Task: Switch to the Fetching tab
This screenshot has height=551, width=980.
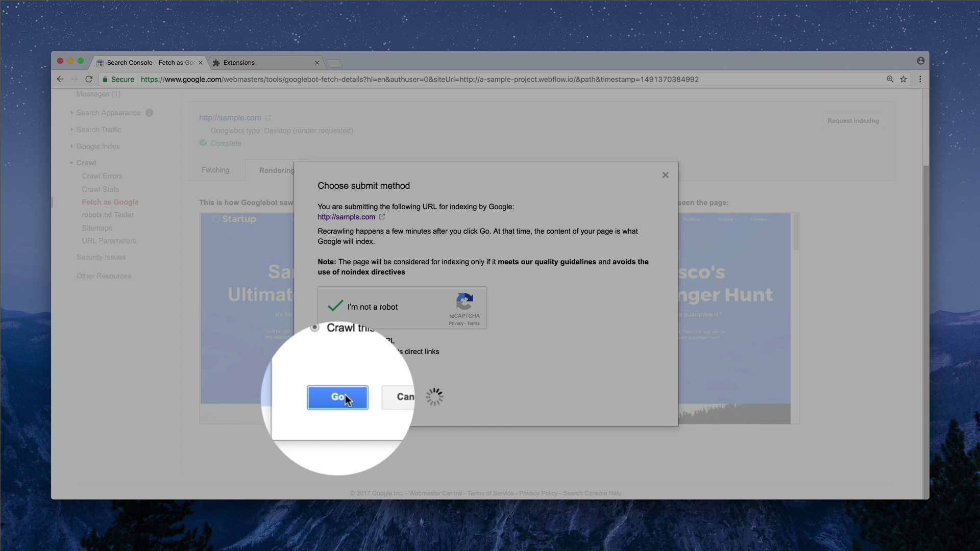Action: [x=215, y=170]
